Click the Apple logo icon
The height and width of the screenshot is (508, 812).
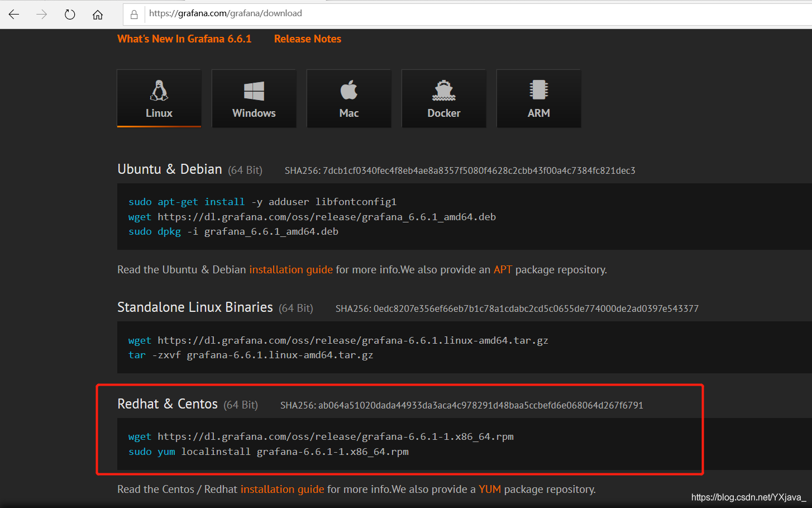tap(349, 90)
